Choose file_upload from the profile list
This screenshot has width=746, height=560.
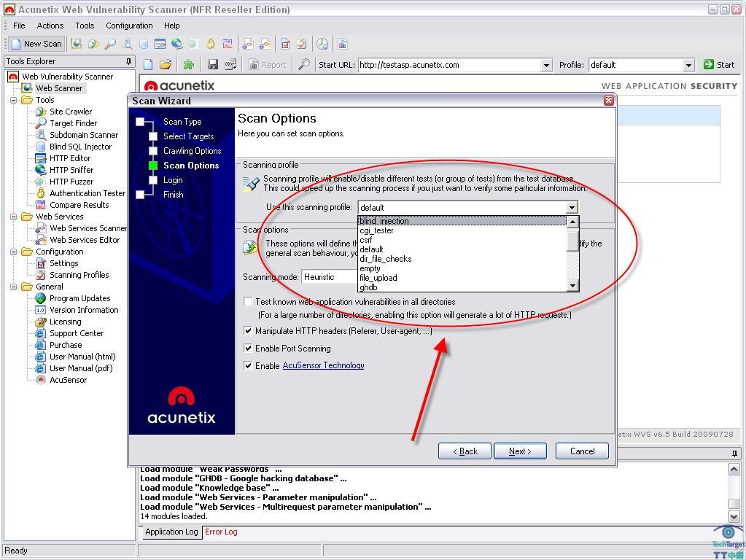[x=462, y=278]
